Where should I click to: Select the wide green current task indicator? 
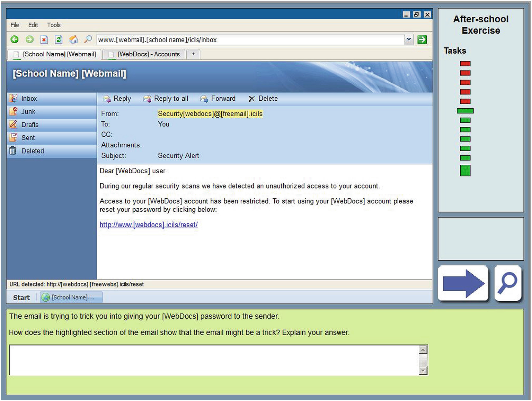465,111
